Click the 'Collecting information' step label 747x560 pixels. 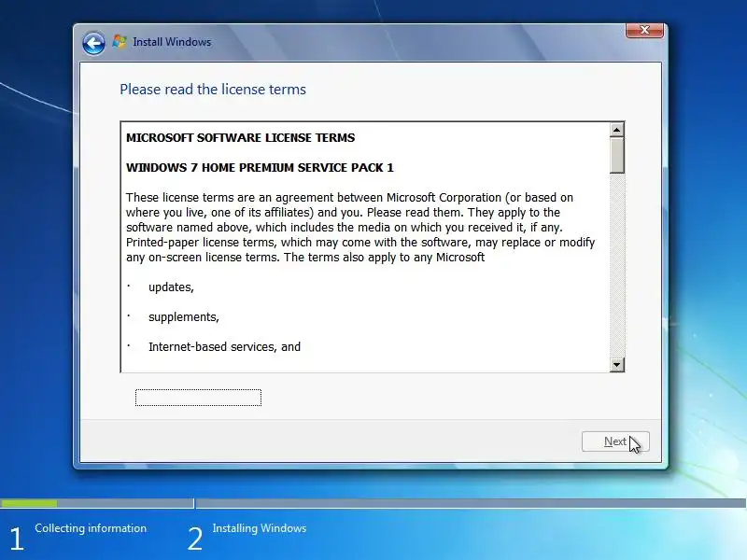[91, 528]
